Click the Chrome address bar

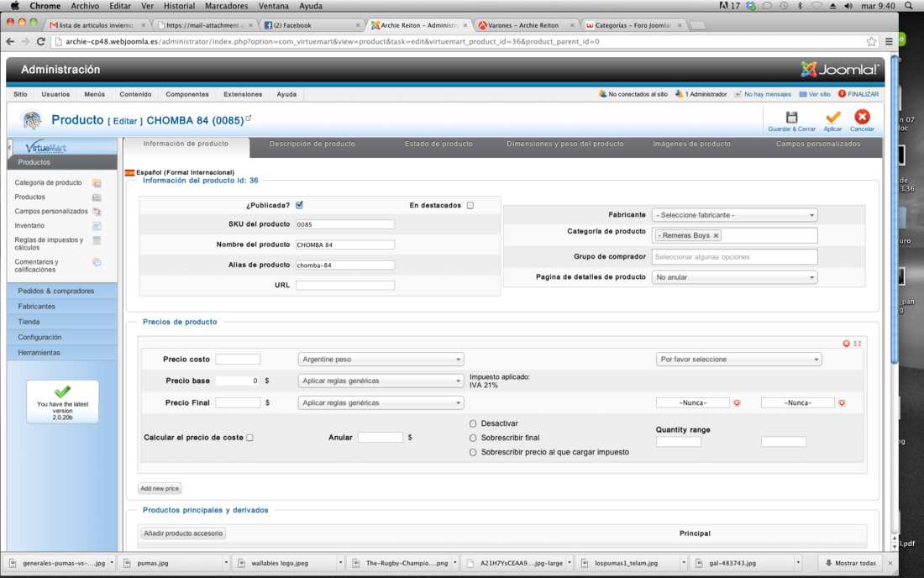pos(459,41)
